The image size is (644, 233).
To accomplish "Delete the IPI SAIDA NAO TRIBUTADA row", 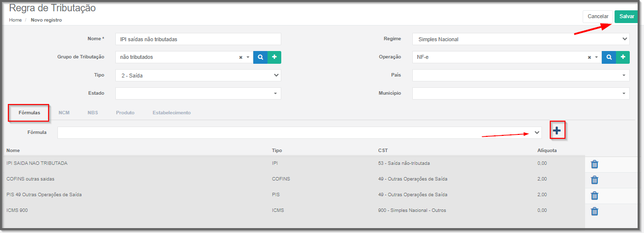I will click(x=594, y=164).
